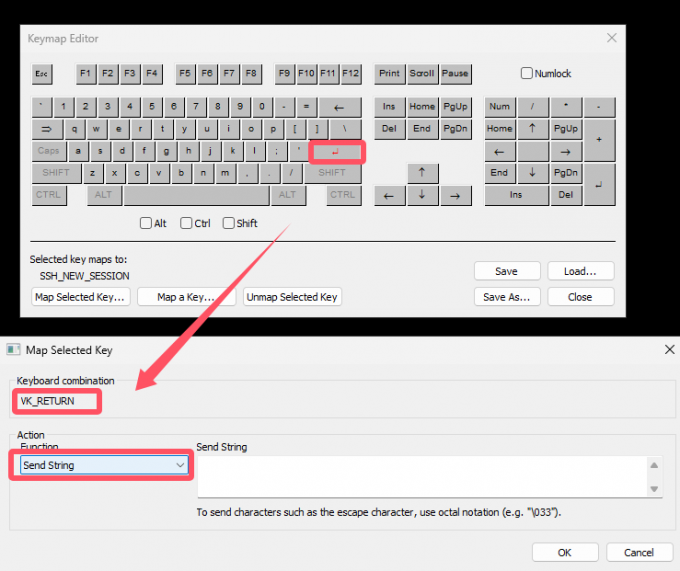Cancel the Map Selected Key dialog
This screenshot has width=680, height=571.
coord(639,553)
